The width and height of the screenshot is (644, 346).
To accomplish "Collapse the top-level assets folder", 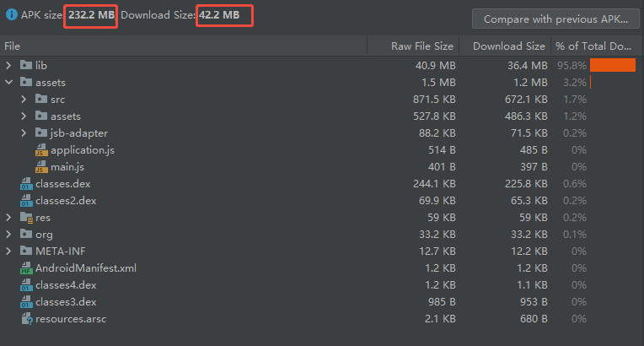I will tap(9, 82).
